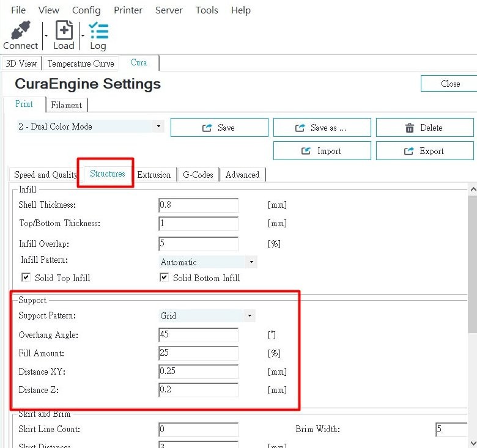
Task: Open the View menu
Action: click(49, 10)
